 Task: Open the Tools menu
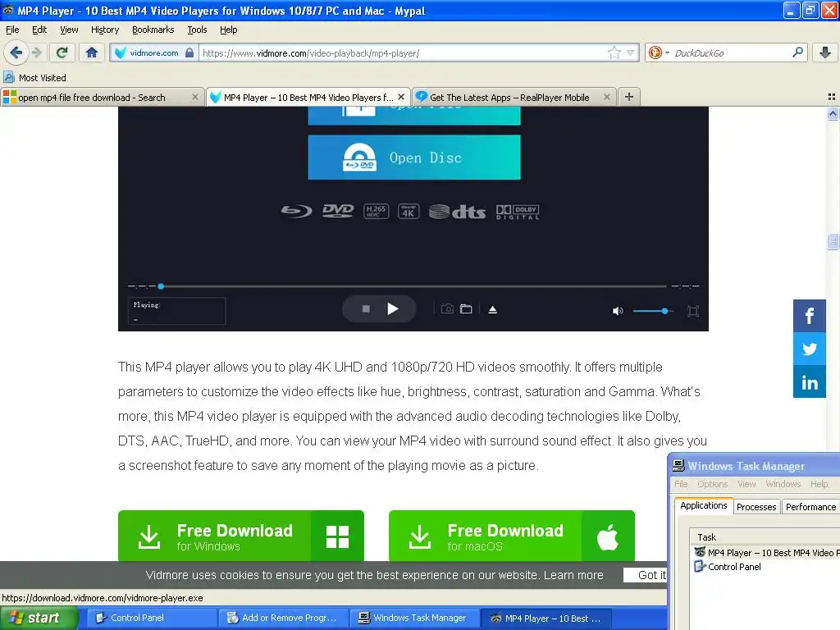coord(197,30)
